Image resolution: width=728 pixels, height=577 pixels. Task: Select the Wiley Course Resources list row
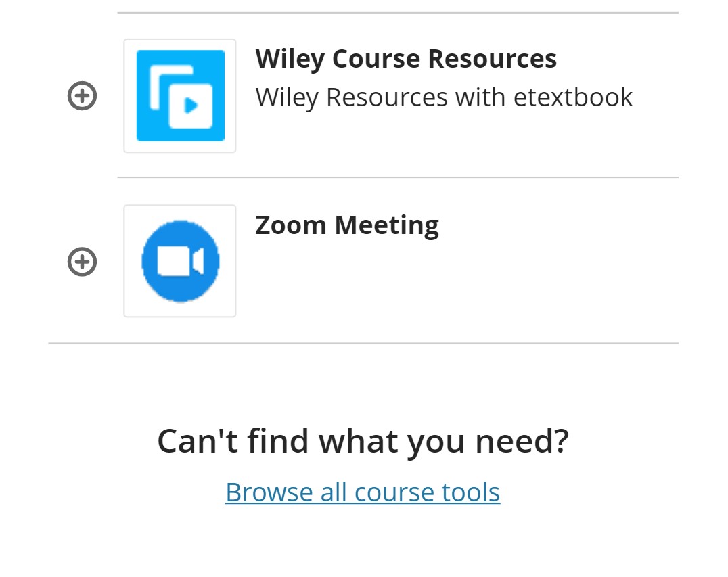363,95
